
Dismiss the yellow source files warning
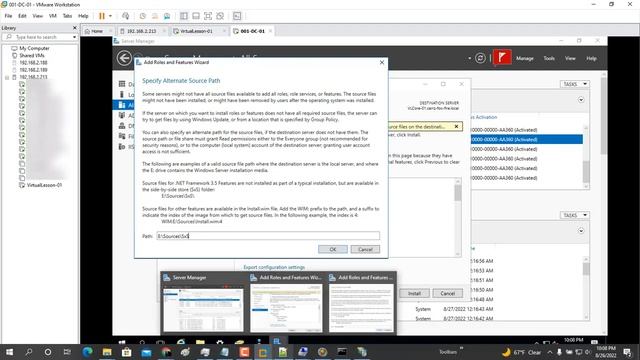point(456,127)
